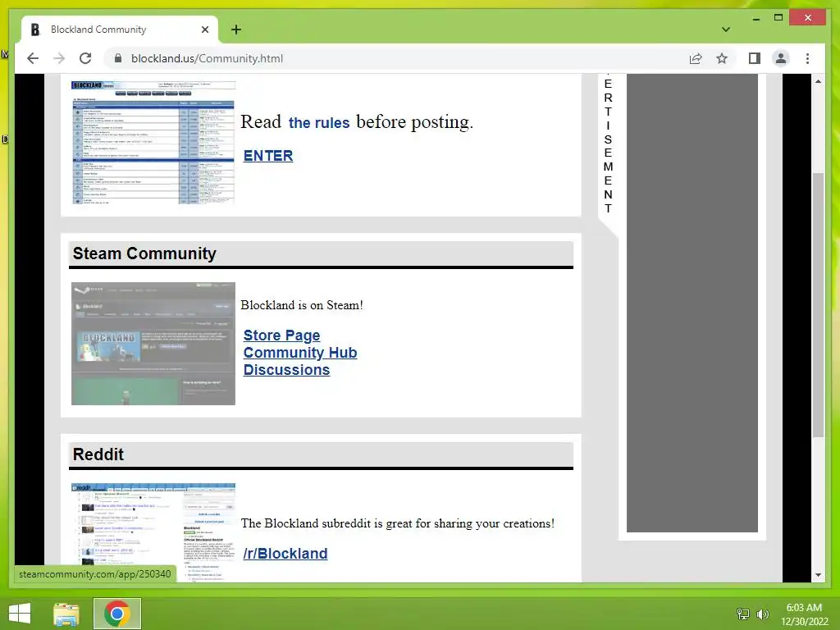This screenshot has width=840, height=630.
Task: Click the forward navigation arrow
Action: (x=59, y=58)
